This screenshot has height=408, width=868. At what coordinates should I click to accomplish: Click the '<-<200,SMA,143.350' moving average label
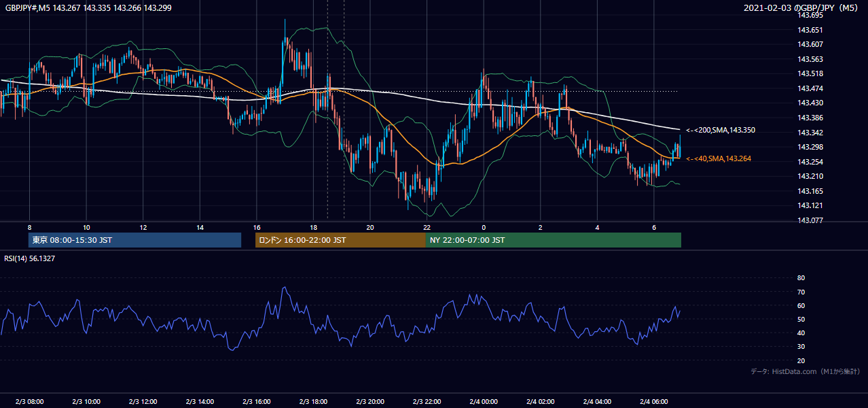coord(721,130)
